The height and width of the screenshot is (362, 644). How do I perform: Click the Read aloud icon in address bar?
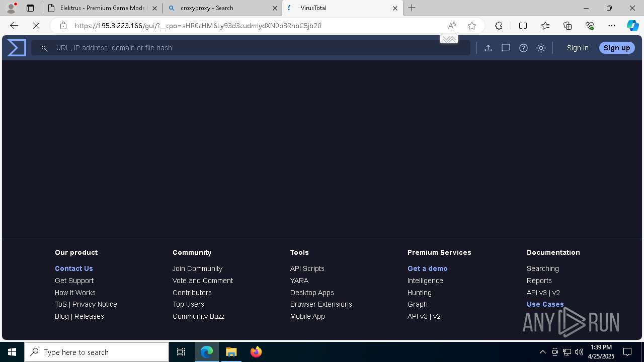tap(452, 26)
